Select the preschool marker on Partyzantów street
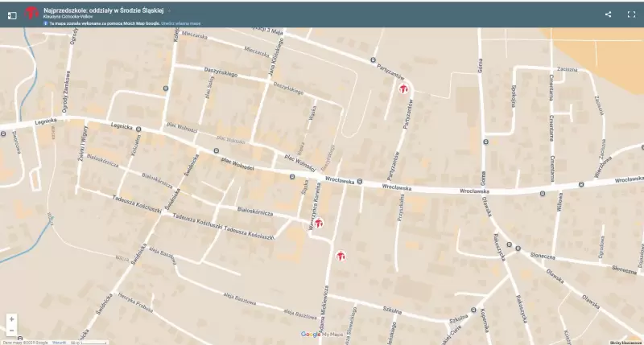This screenshot has height=345, width=644. (x=403, y=88)
